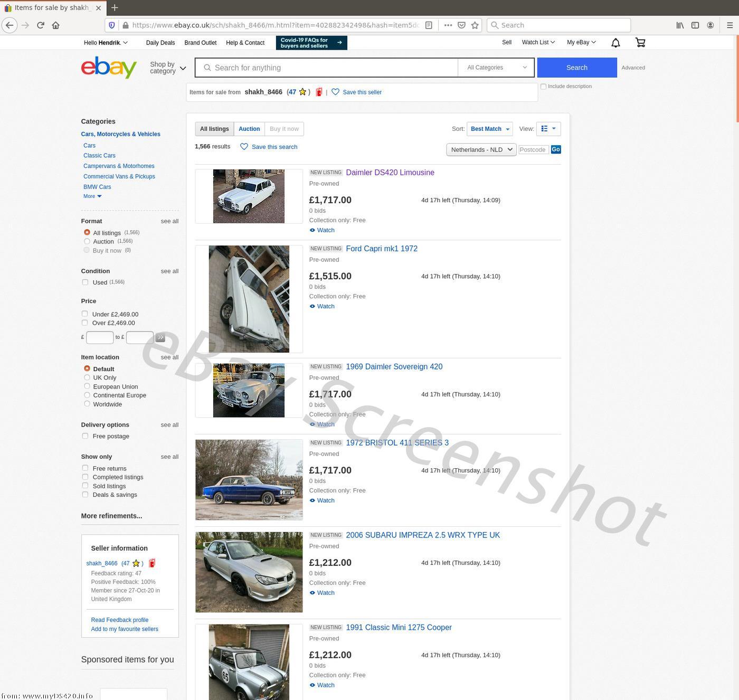Open the eBay notifications bell
The width and height of the screenshot is (739, 700).
(x=615, y=43)
